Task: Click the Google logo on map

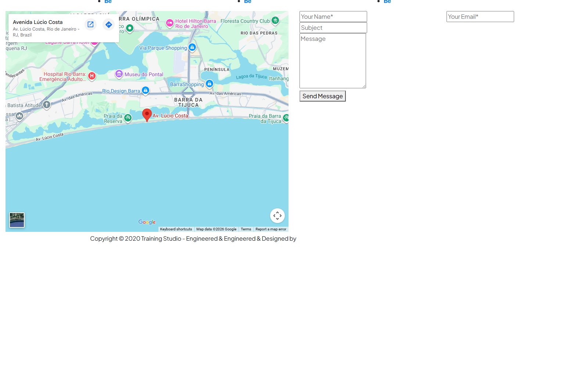Action: [x=147, y=222]
